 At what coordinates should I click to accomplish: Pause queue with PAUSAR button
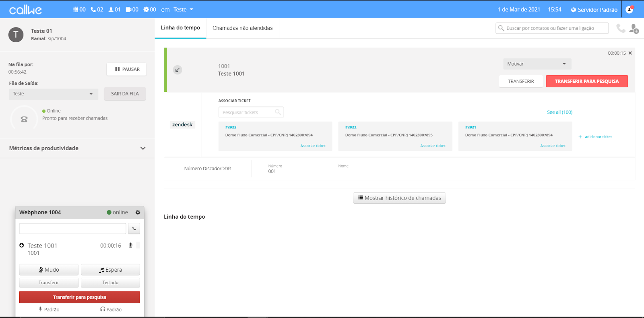[x=126, y=69]
